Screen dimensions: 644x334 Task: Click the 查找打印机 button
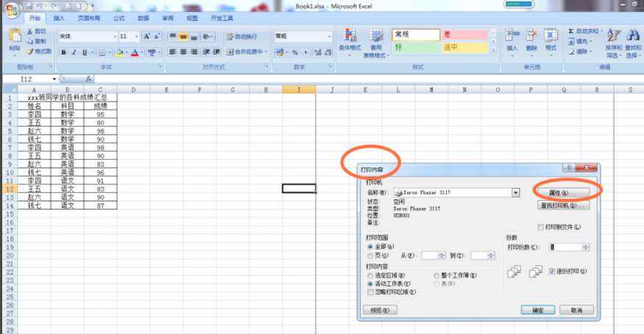(564, 205)
